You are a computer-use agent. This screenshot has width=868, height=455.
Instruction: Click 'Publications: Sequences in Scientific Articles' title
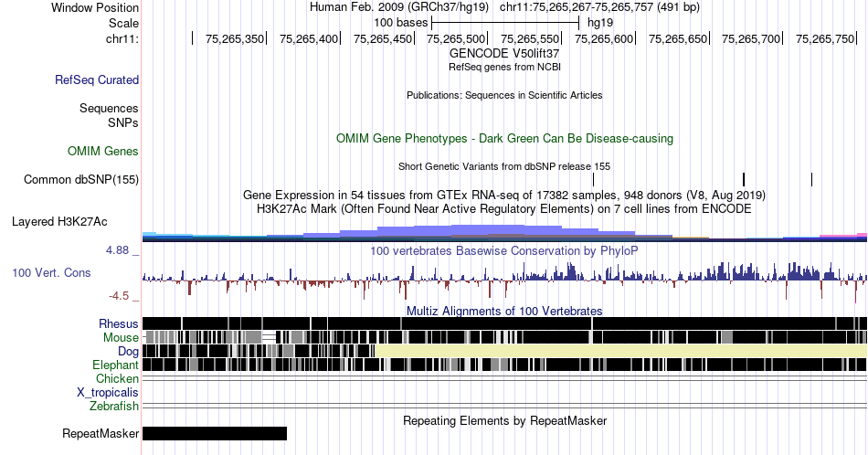click(x=504, y=95)
